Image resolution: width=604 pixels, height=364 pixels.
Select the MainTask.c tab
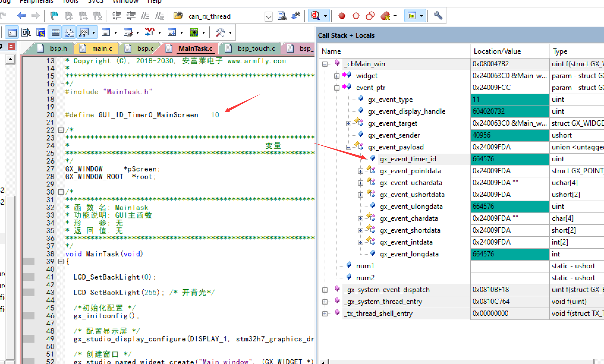click(190, 48)
